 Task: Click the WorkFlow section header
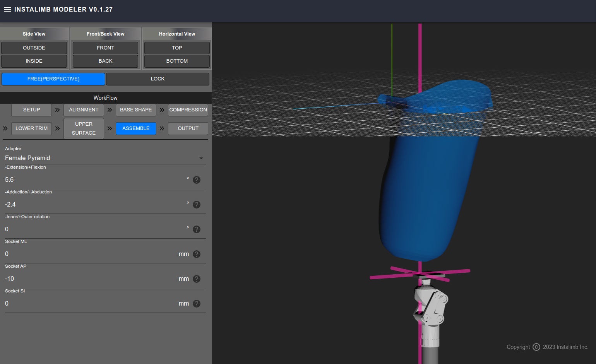click(105, 98)
